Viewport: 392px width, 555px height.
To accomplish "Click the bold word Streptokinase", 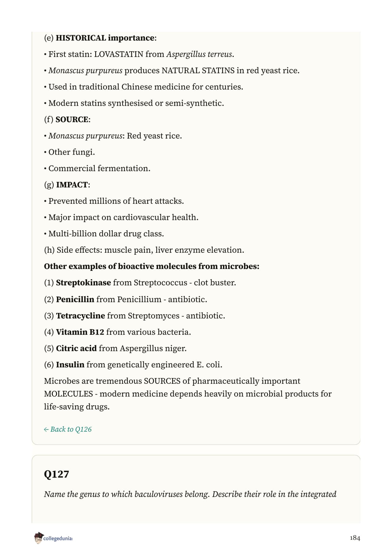I will pyautogui.click(x=83, y=283).
